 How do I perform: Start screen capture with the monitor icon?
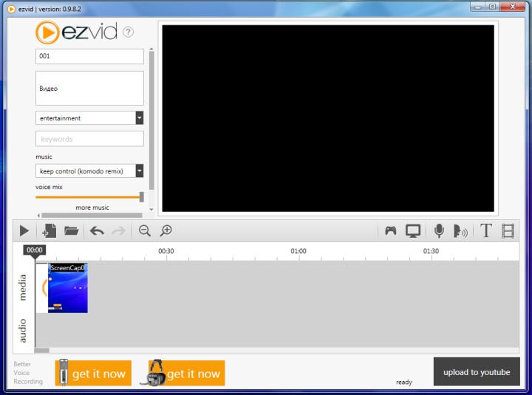click(x=413, y=231)
